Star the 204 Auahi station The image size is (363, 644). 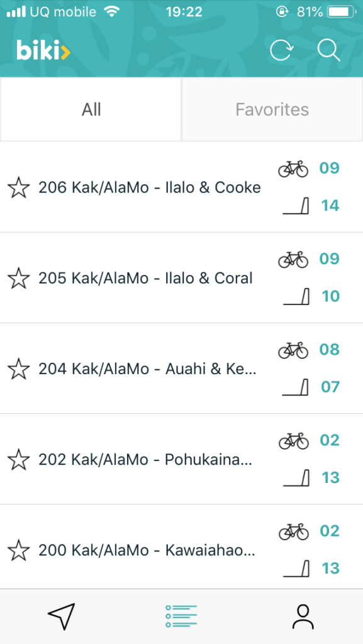pos(18,369)
